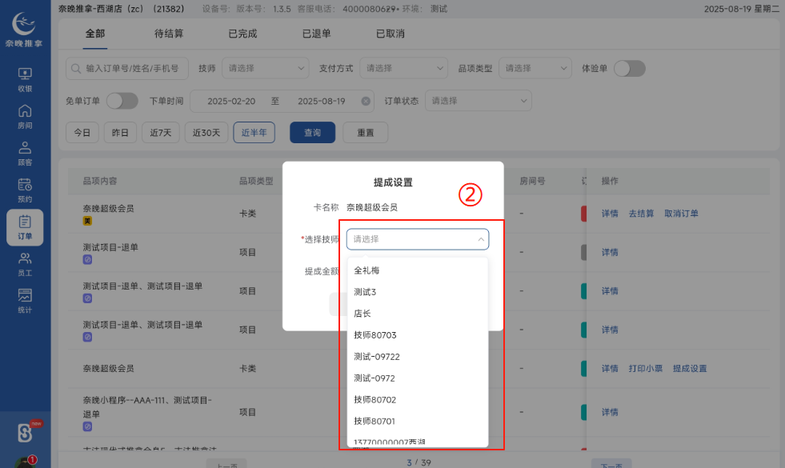785x468 pixels.
Task: Click the S icon with new badge
Action: coord(25,433)
